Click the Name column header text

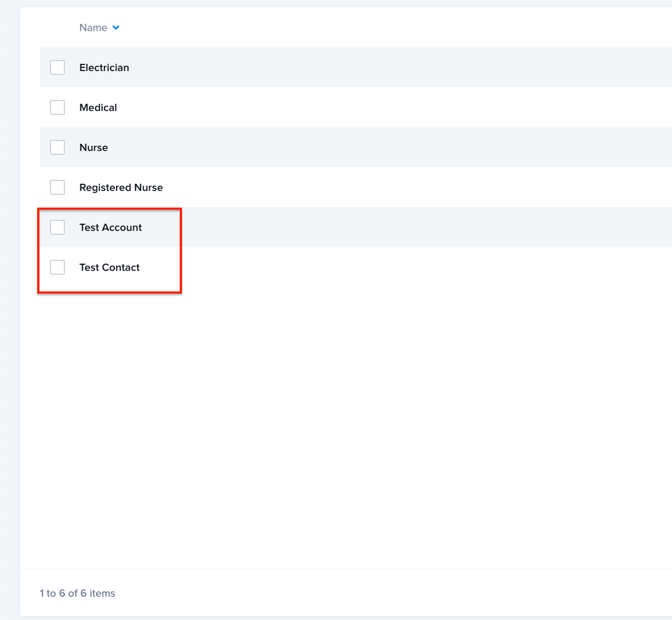point(93,28)
